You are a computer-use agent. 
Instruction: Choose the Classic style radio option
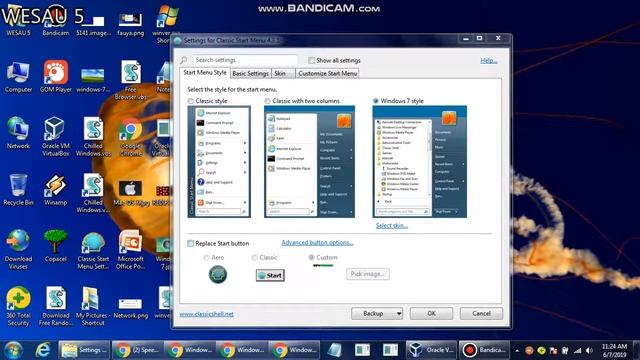(191, 101)
